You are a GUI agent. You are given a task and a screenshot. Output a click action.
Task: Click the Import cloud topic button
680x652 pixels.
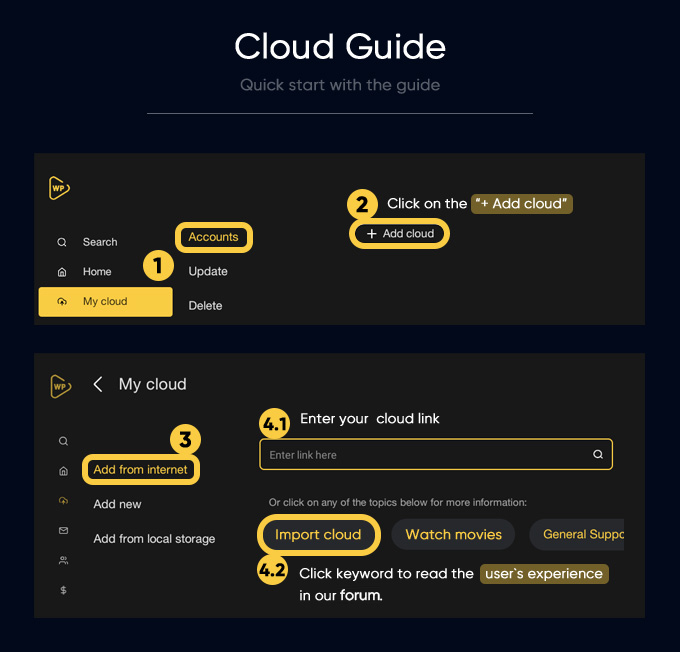318,534
